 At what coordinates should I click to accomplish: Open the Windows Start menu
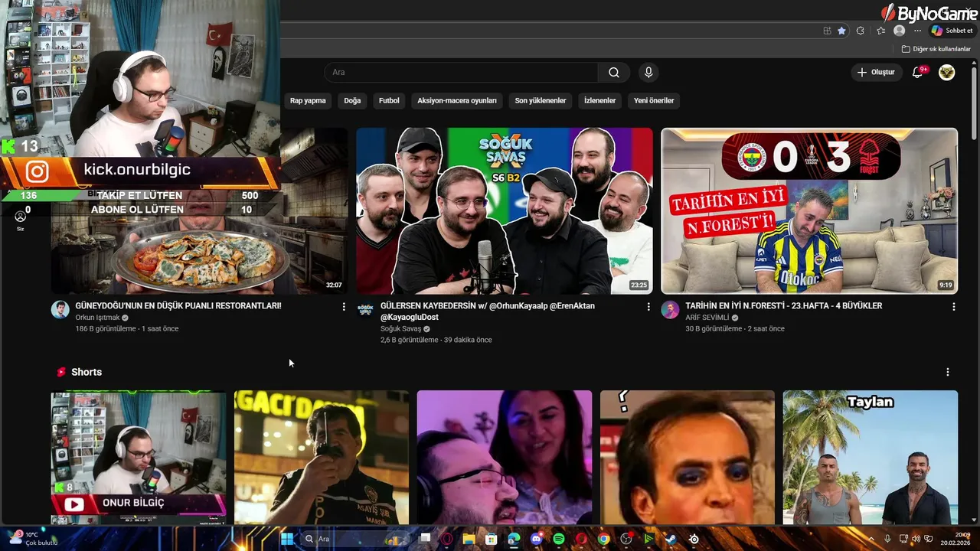(286, 539)
